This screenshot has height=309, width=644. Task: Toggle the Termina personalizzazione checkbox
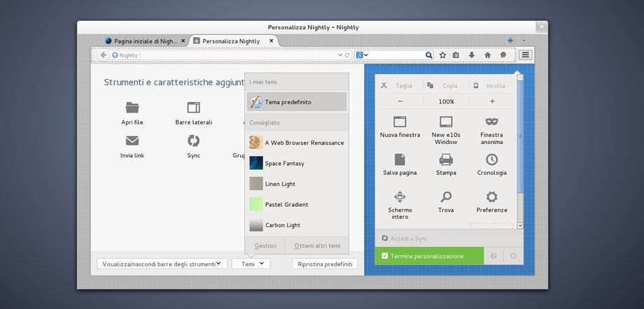click(x=385, y=256)
